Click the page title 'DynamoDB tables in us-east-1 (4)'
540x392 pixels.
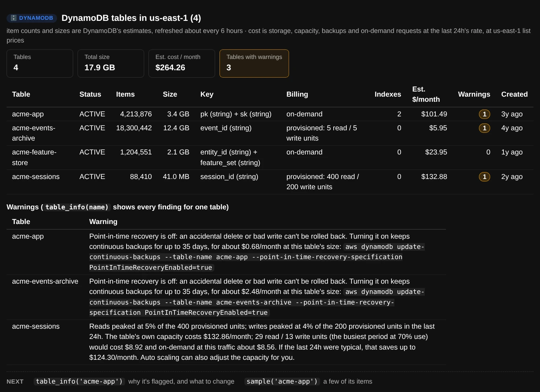131,18
